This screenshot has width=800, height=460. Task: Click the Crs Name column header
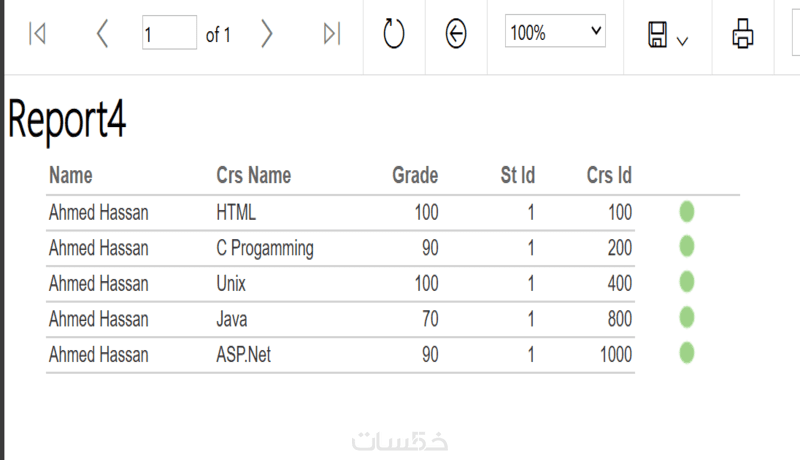[253, 176]
